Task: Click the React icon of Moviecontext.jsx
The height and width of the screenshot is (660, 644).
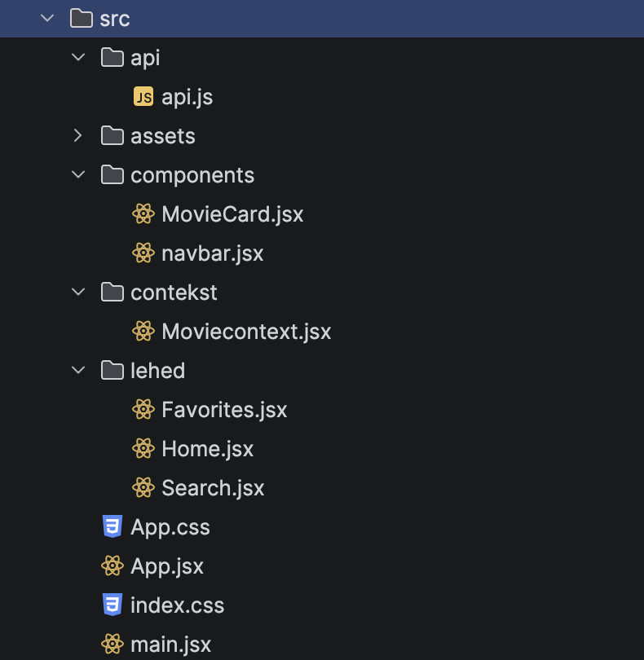Action: pos(143,332)
